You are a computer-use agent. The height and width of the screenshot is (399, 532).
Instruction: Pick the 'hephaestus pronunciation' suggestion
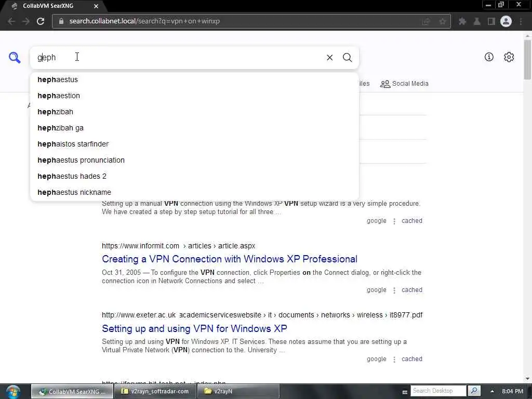click(194, 160)
